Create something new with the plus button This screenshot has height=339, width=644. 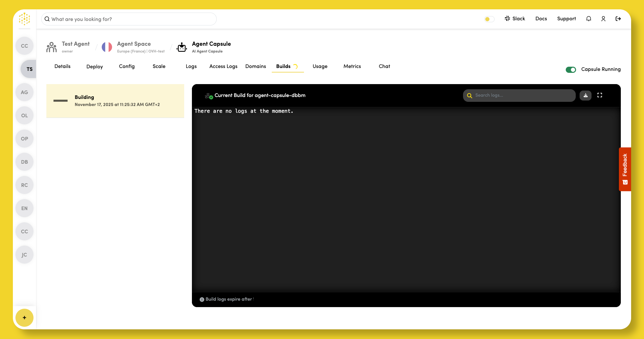click(24, 318)
